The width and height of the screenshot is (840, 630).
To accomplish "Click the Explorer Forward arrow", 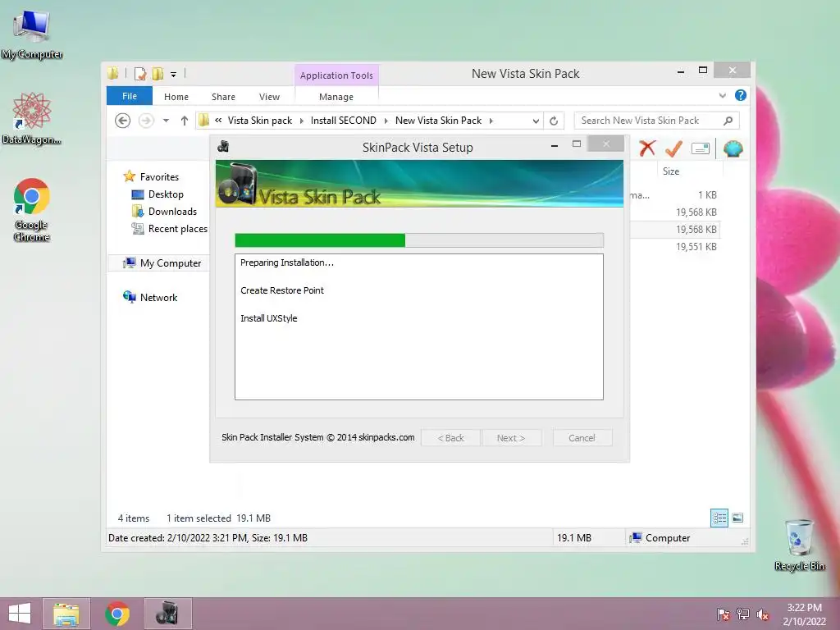I will [x=146, y=121].
